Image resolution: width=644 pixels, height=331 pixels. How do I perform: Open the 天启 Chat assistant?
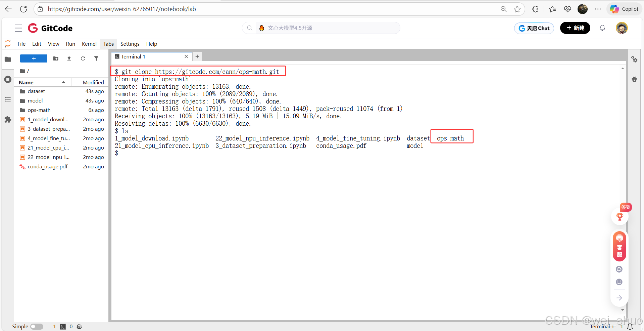(x=534, y=28)
